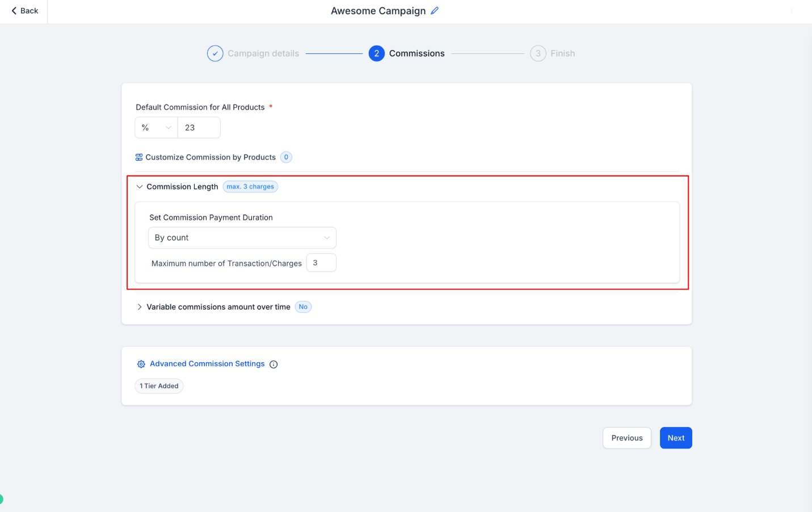This screenshot has width=812, height=512.
Task: Click the pencil icon beside Awesome Campaign
Action: click(435, 11)
